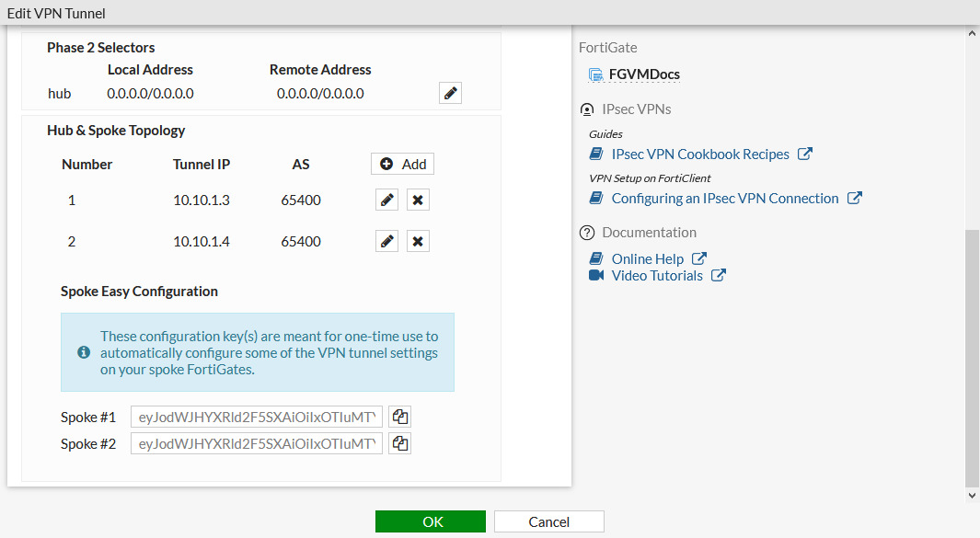Delete spoke number 1 from topology
The width and height of the screenshot is (980, 538).
(418, 200)
